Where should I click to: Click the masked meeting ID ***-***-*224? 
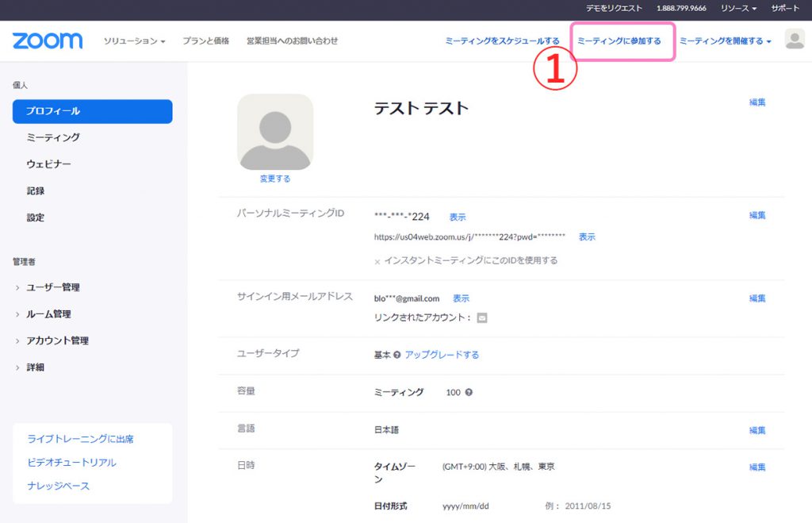click(x=401, y=217)
